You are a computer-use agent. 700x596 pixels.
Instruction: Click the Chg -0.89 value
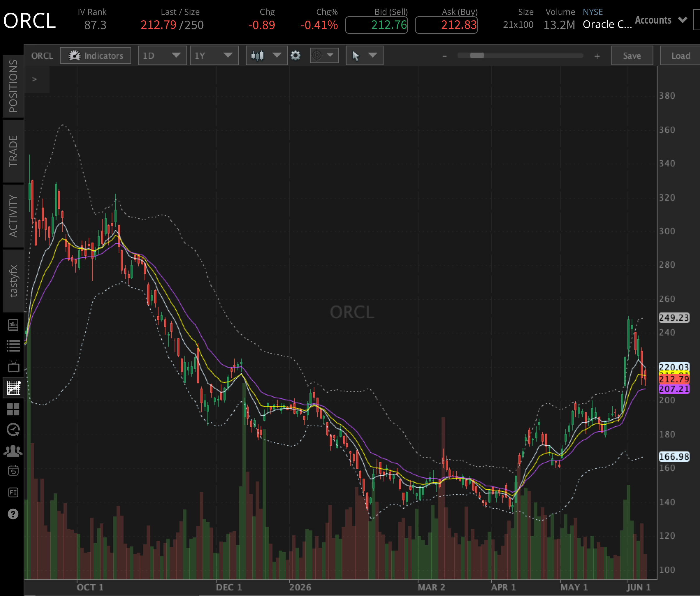pos(262,25)
